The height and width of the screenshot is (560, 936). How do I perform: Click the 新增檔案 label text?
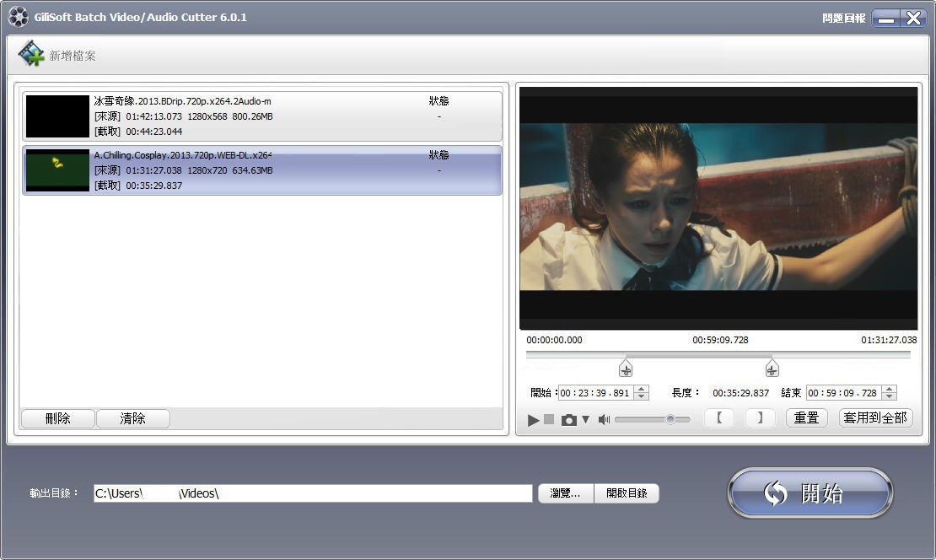click(73, 56)
